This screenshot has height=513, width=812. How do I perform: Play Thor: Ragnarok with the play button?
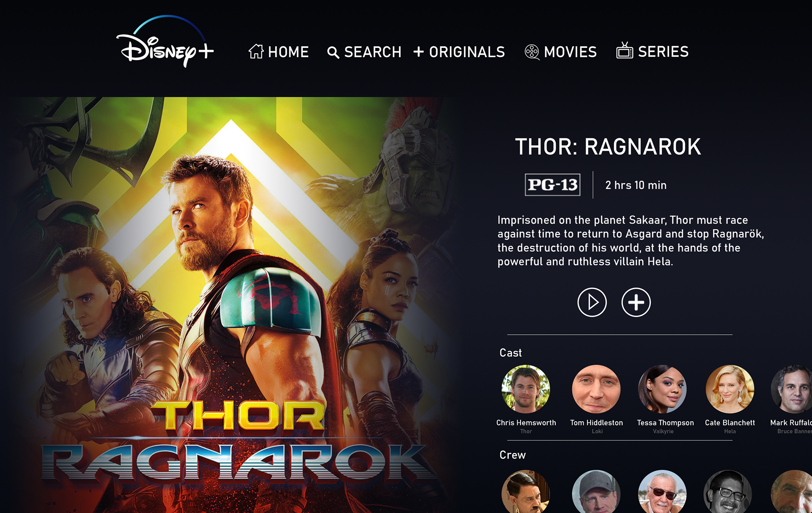pyautogui.click(x=592, y=302)
